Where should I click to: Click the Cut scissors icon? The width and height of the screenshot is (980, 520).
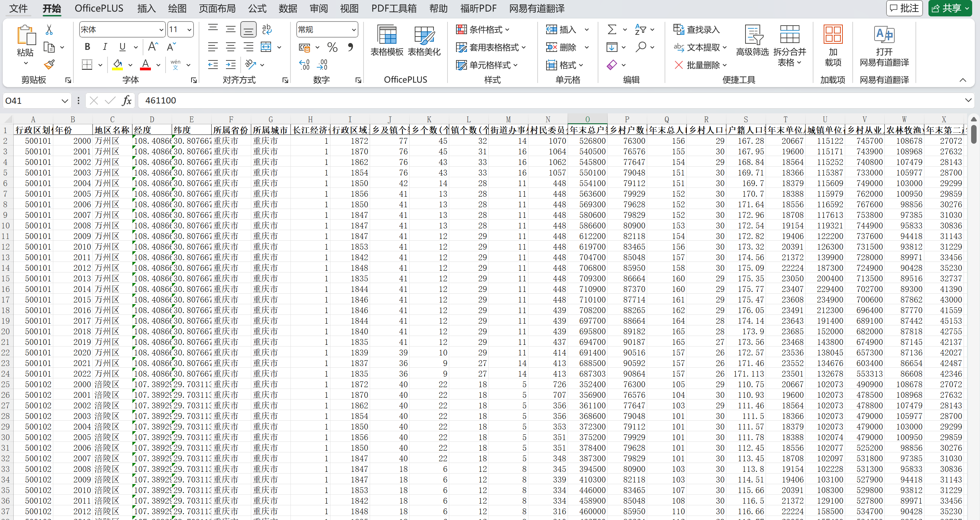49,30
